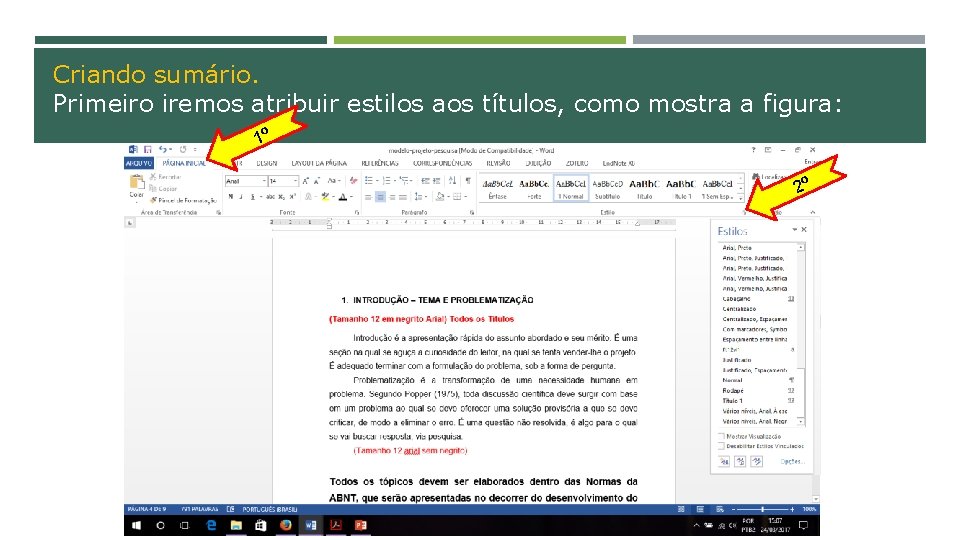Click Firefox icon in Windows taskbar
Screen dimensions: 960x540
[285, 525]
